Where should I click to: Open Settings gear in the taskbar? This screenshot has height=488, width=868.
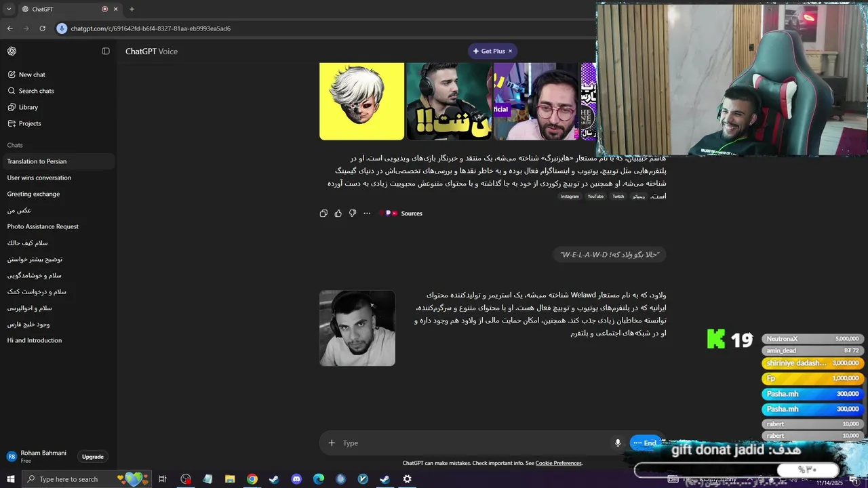tap(407, 479)
